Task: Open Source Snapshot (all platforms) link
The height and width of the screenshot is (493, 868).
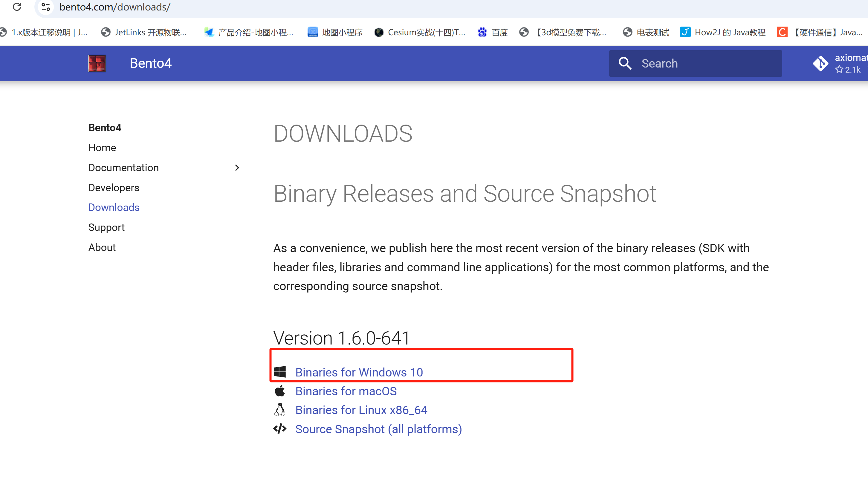Action: pos(378,429)
